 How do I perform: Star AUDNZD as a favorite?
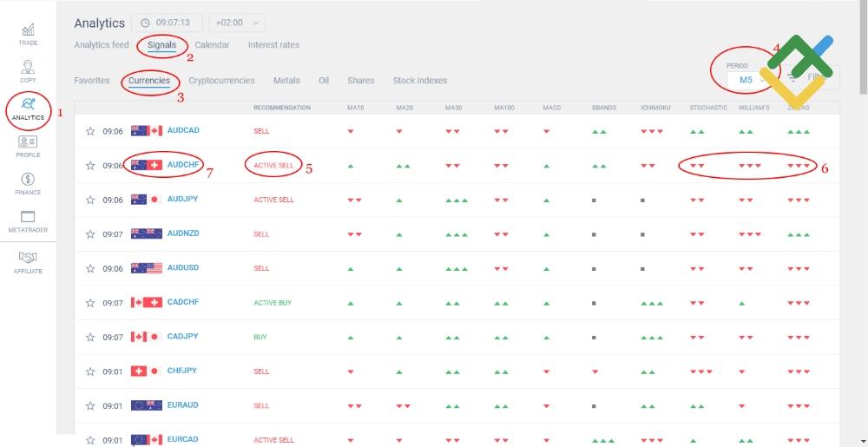pyautogui.click(x=90, y=234)
